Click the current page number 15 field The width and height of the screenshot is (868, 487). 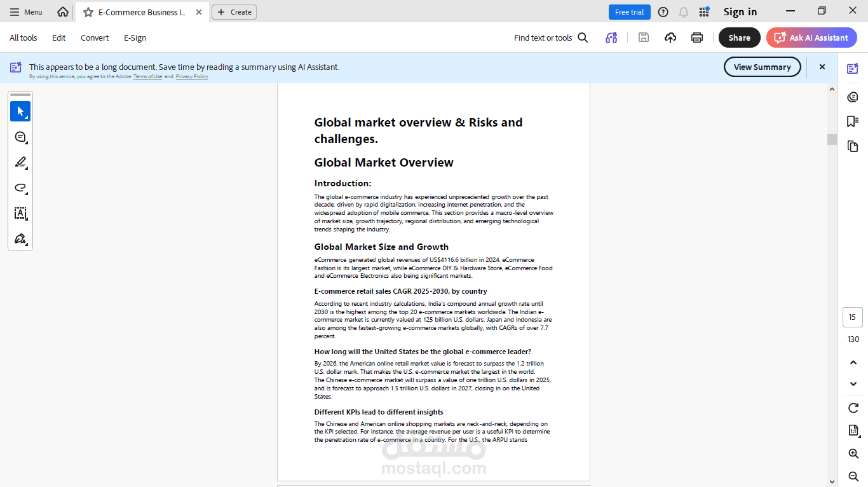(853, 317)
